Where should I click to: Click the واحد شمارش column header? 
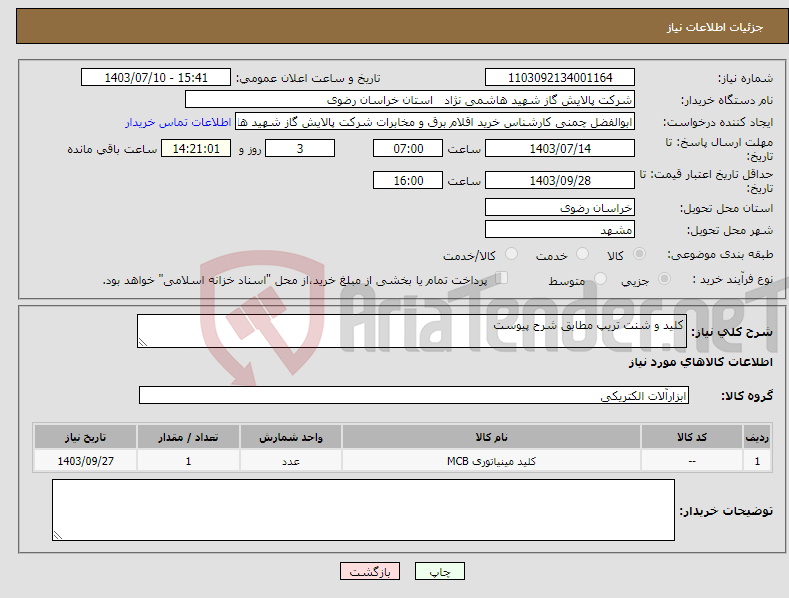(x=291, y=437)
